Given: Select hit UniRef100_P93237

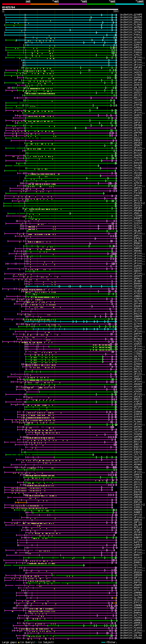Looking at the screenshot, I should 131,70.
